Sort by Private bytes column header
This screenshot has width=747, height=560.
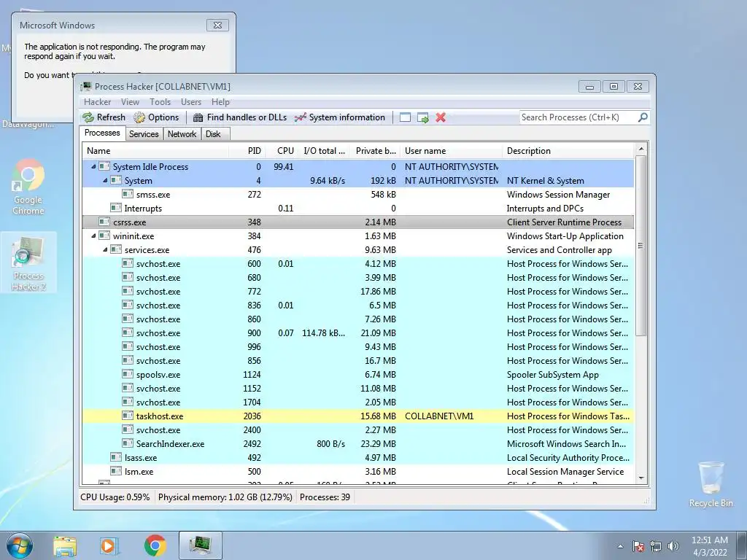375,150
